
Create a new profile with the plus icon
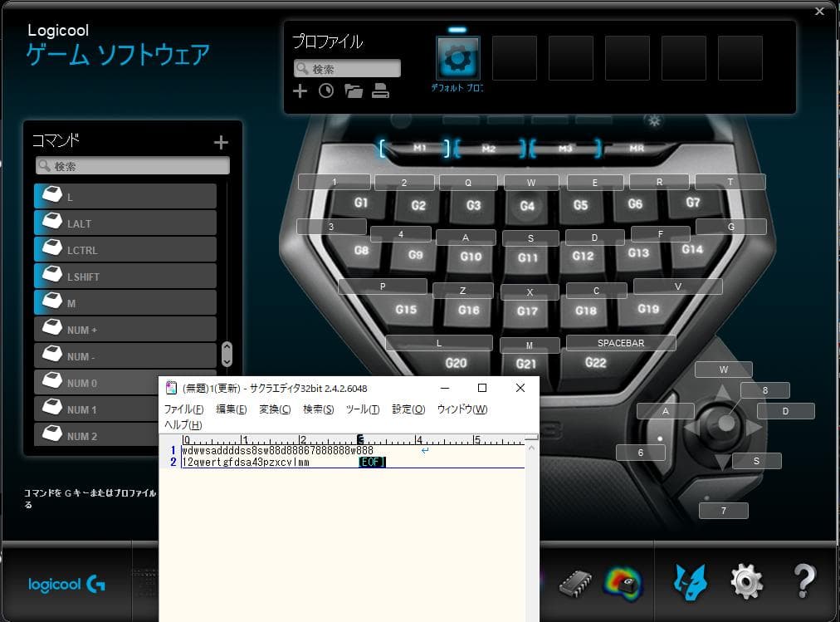[300, 91]
